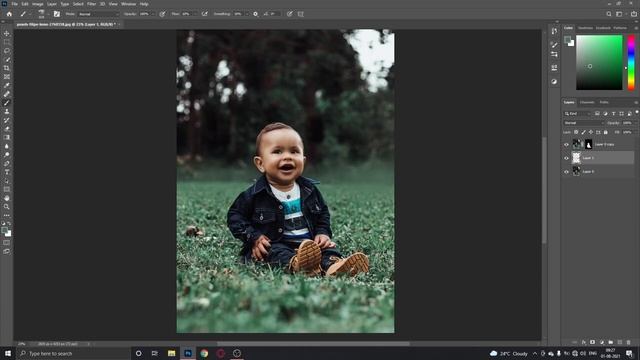This screenshot has height=360, width=640.
Task: Select the Pen tool
Action: (7, 163)
